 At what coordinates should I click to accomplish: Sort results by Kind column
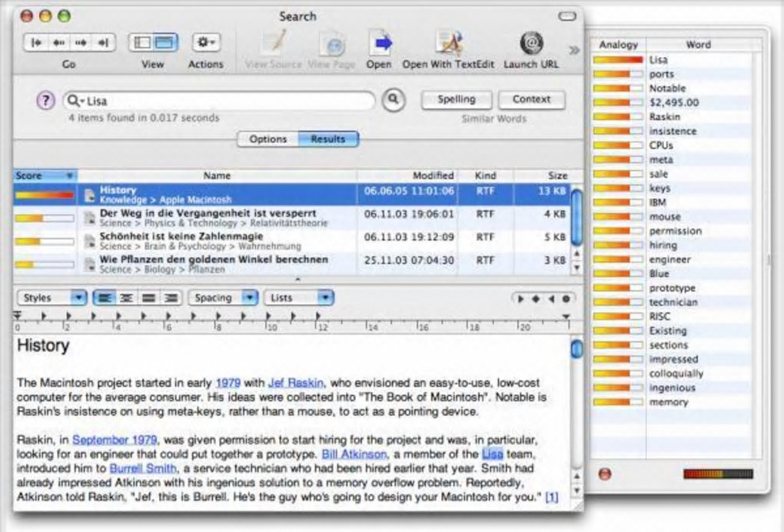point(485,176)
